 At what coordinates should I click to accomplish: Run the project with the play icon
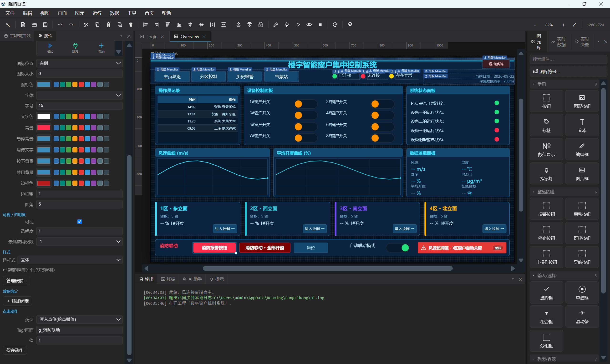[298, 25]
